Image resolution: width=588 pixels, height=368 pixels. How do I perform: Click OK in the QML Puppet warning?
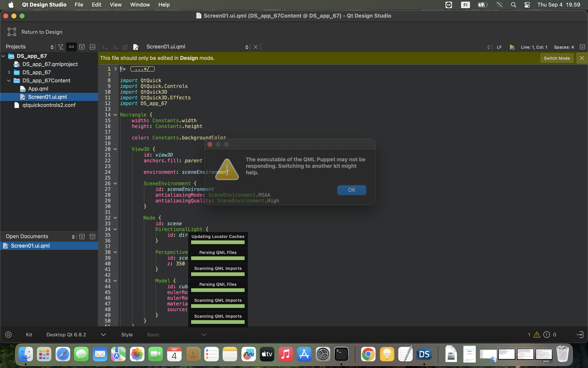[352, 190]
